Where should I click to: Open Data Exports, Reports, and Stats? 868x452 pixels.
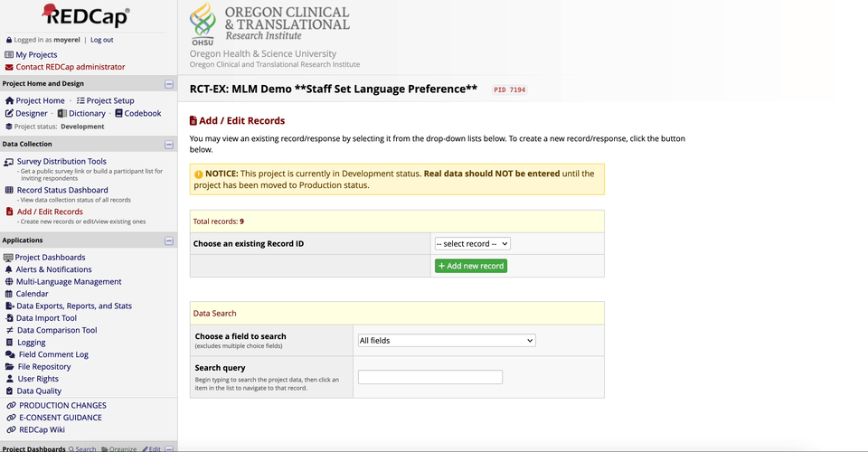pyautogui.click(x=74, y=306)
